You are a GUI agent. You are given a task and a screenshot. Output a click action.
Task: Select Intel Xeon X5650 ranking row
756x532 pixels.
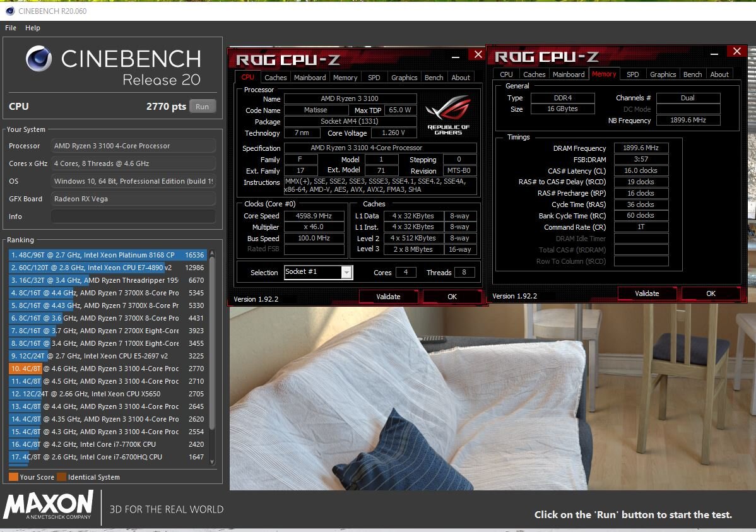click(107, 394)
